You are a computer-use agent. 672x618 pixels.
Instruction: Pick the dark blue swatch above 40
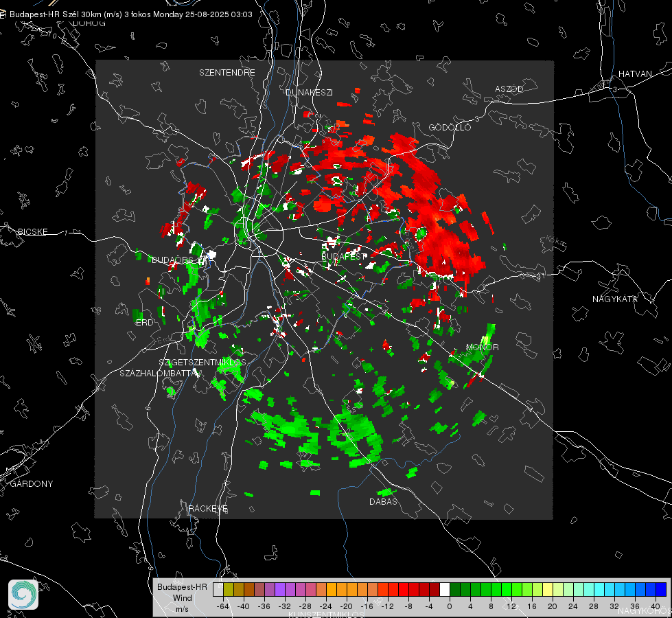pos(661,589)
